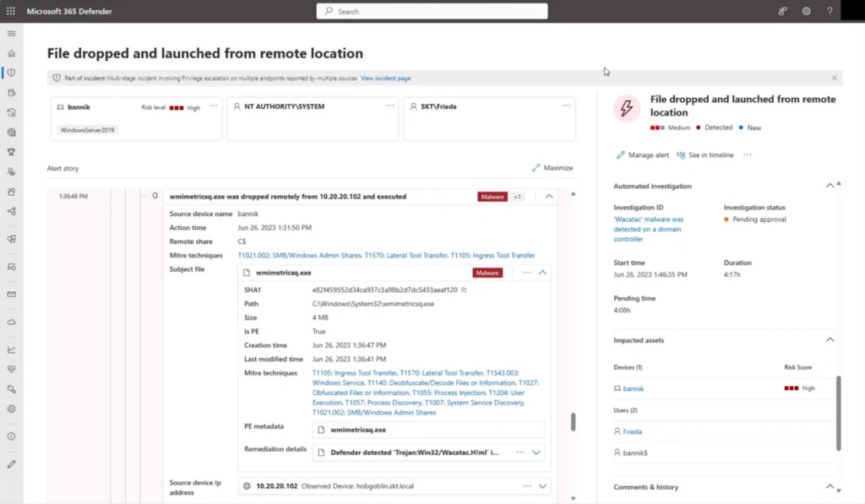Open Incidents & alerts shield icon
The height and width of the screenshot is (504, 865).
[x=11, y=72]
